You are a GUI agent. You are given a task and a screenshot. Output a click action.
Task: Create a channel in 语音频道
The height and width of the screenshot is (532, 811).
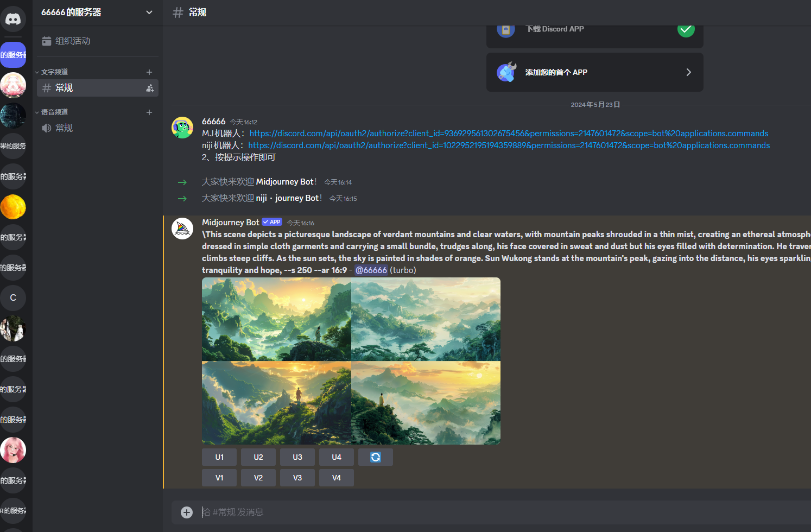pyautogui.click(x=149, y=112)
